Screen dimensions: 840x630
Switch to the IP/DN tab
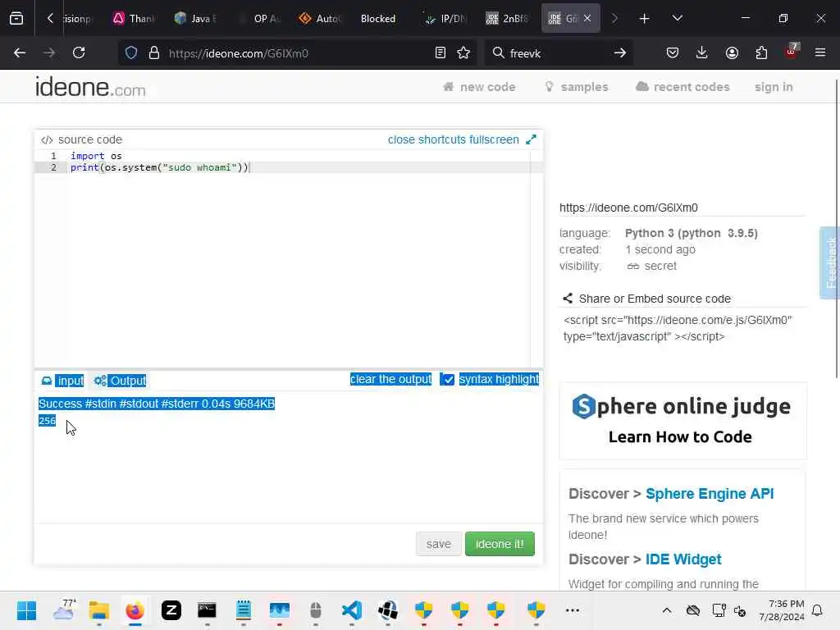[x=445, y=19]
